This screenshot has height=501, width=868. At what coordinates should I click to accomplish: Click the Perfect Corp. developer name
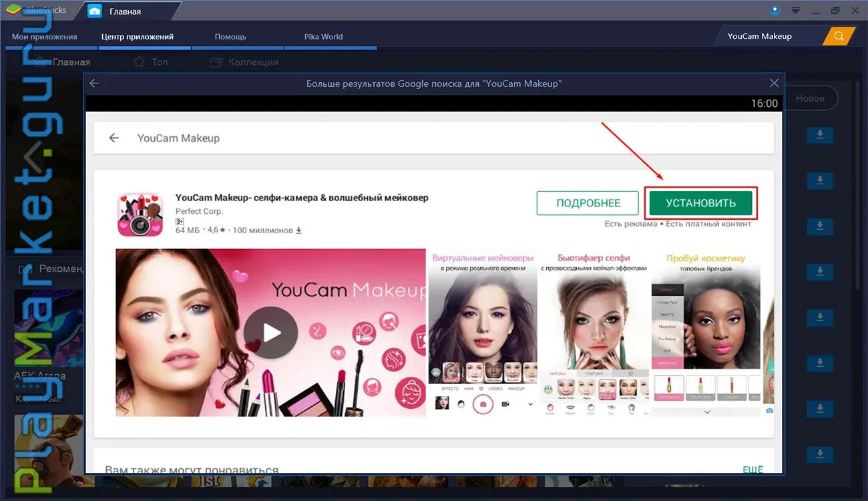(199, 211)
